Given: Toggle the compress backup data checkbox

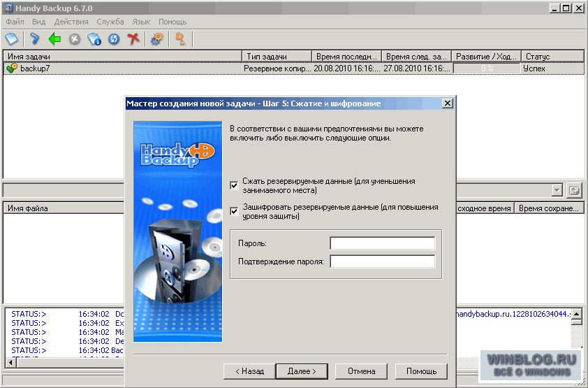Looking at the screenshot, I should 234,185.
